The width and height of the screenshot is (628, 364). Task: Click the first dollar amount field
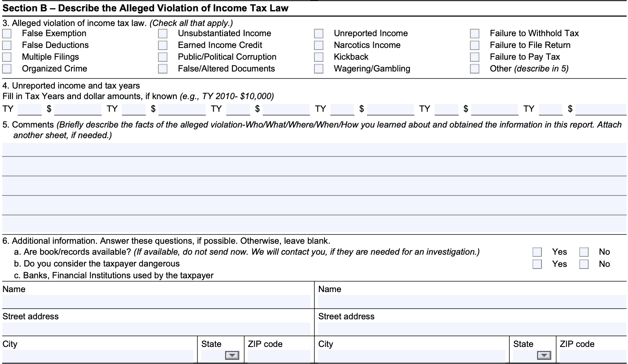click(77, 109)
